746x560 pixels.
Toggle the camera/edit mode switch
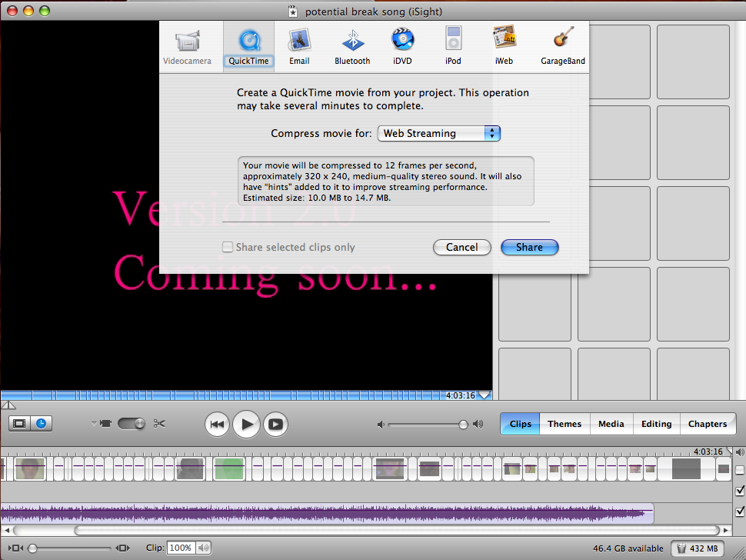tap(132, 423)
